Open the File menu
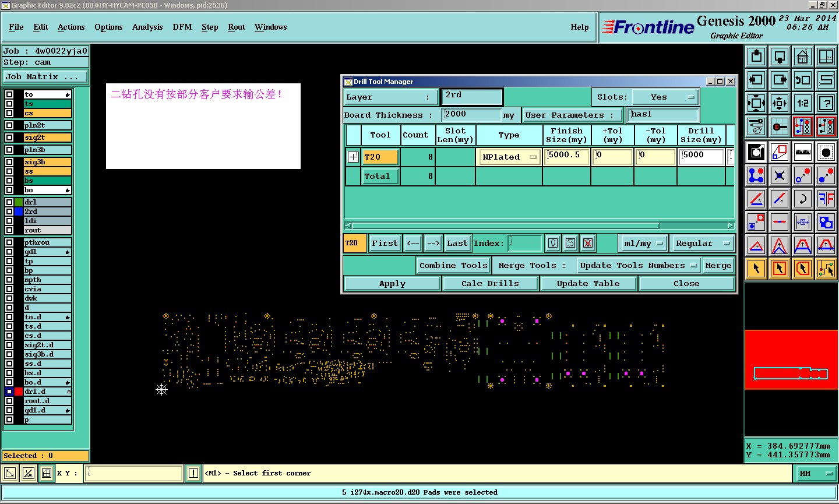This screenshot has height=504, width=839. click(x=16, y=27)
